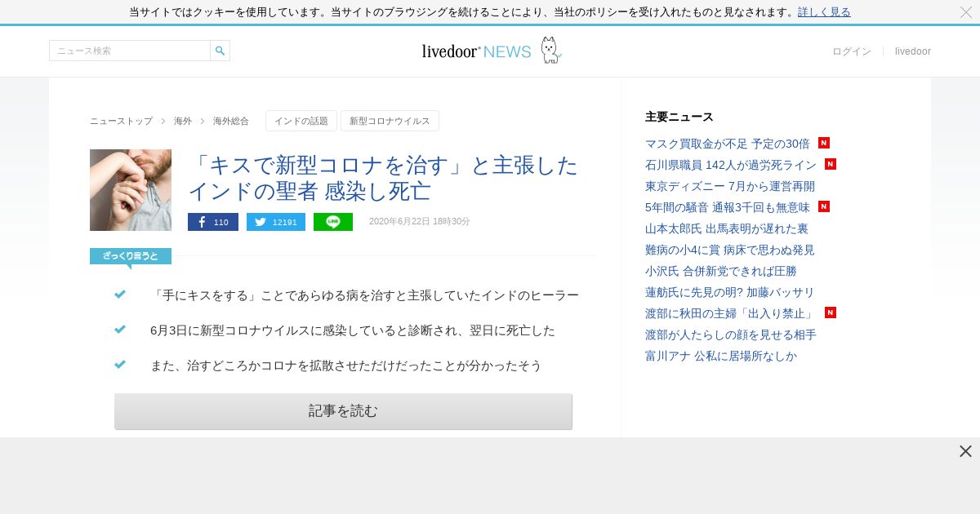Select the インドの話題 topic tag
The image size is (980, 514).
pyautogui.click(x=301, y=121)
